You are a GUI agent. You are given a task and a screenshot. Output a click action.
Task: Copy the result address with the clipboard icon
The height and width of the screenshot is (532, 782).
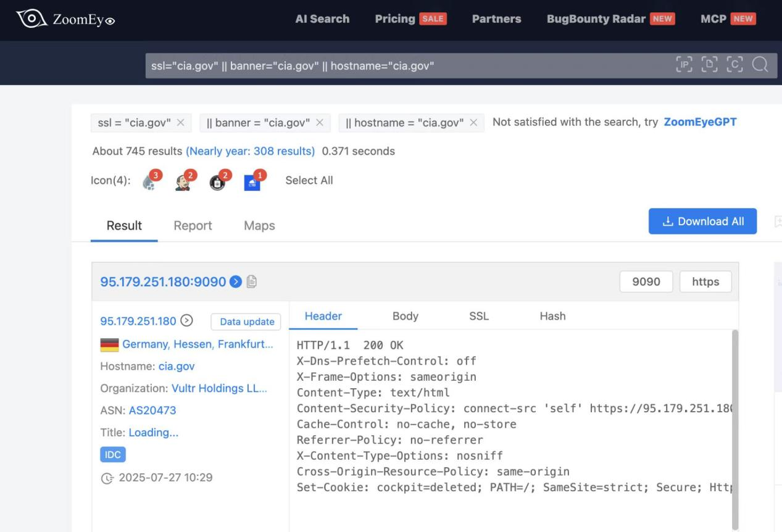coord(251,281)
